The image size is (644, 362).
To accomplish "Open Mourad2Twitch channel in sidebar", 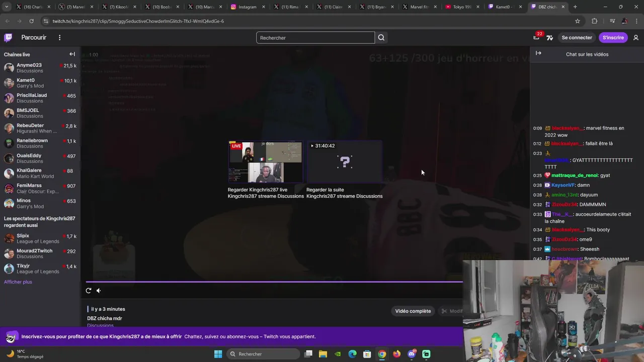I will click(40, 253).
